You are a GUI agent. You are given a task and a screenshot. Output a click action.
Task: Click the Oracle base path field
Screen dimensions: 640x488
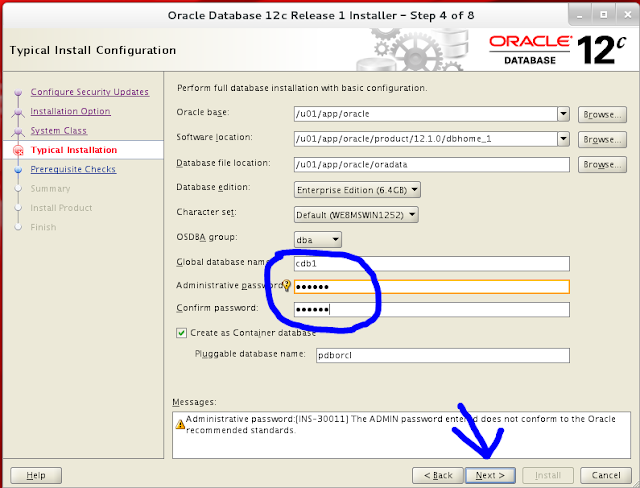click(426, 114)
